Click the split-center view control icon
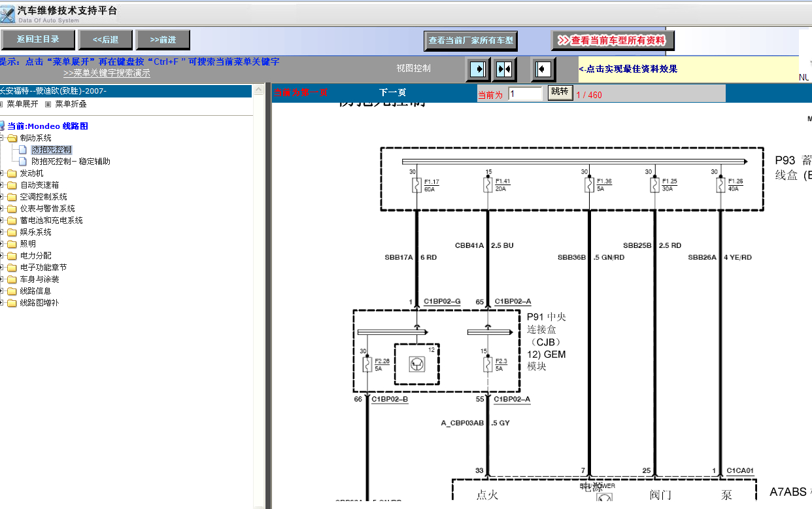 point(503,69)
